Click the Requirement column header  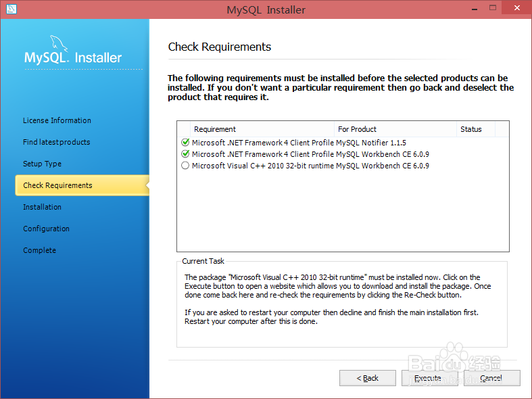(262, 129)
